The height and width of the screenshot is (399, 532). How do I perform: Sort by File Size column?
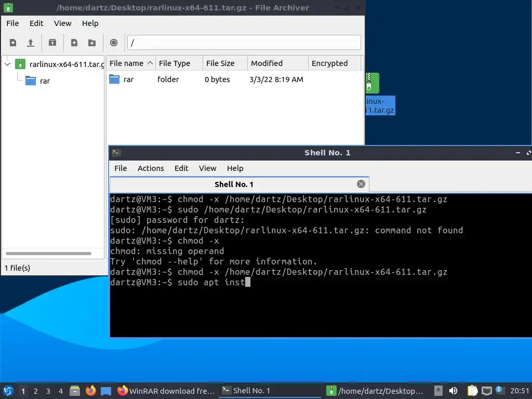pos(225,63)
